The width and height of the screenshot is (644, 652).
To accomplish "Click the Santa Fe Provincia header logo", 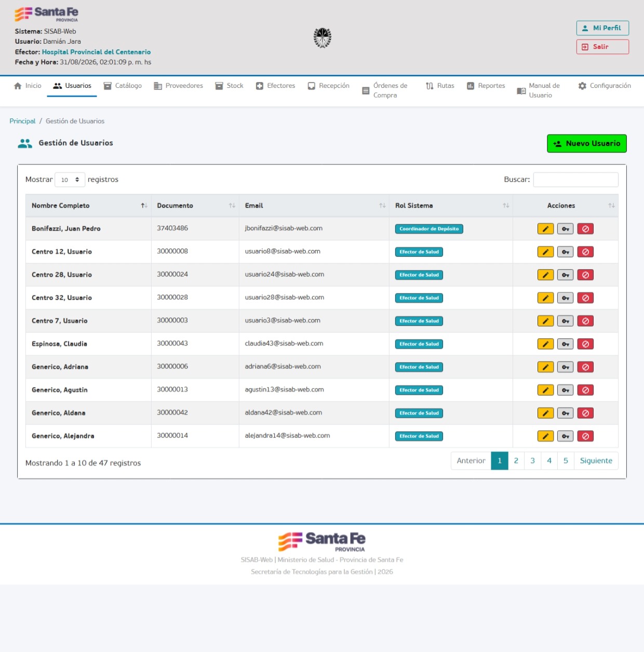I will click(47, 14).
